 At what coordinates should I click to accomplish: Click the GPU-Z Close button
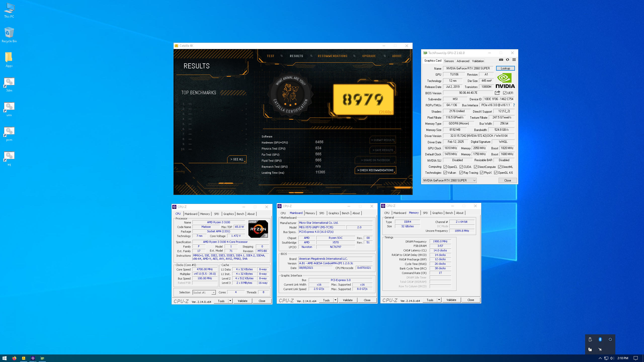tap(508, 180)
